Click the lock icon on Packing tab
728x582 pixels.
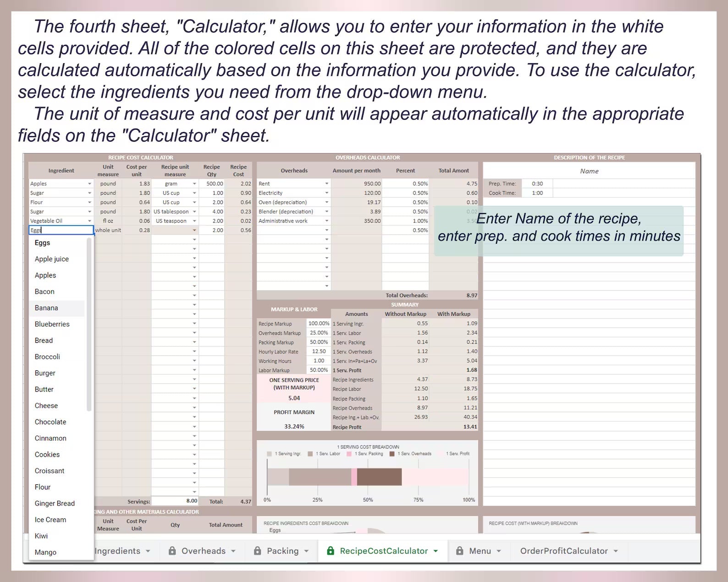pyautogui.click(x=258, y=551)
